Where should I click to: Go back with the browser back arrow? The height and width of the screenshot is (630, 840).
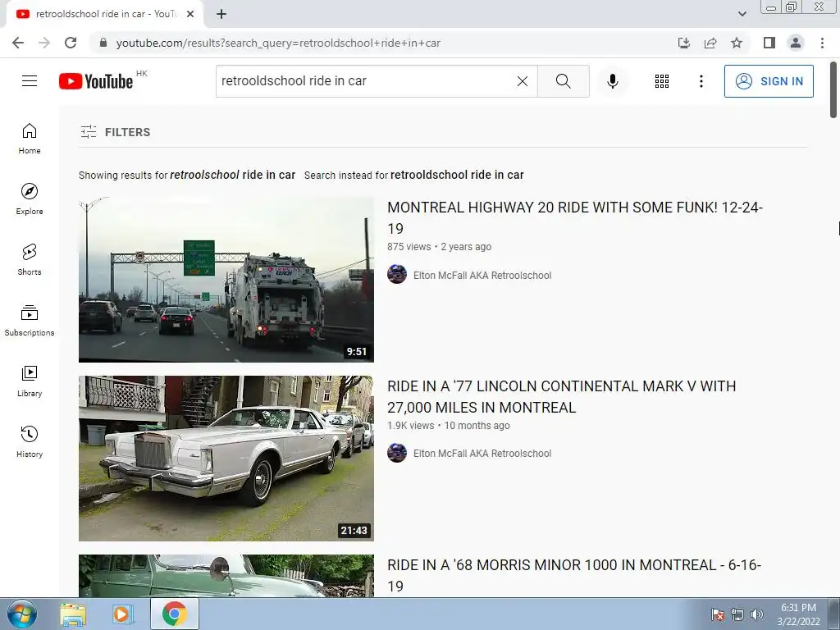click(18, 43)
